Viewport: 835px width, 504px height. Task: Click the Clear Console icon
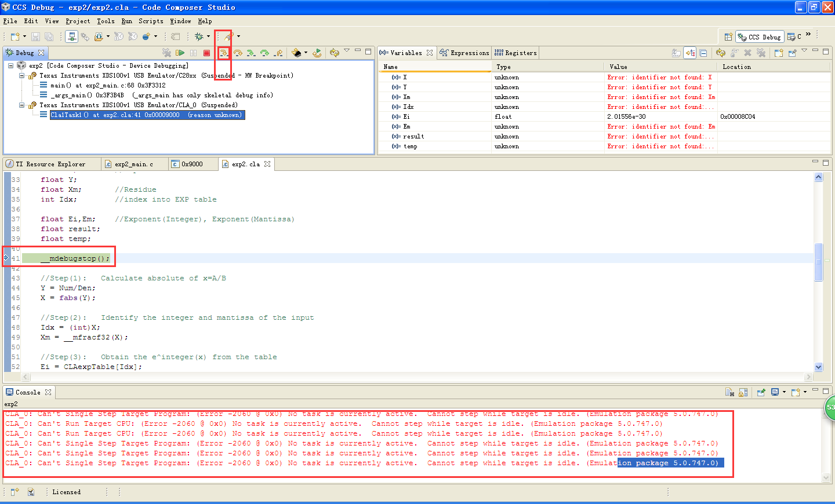(729, 392)
